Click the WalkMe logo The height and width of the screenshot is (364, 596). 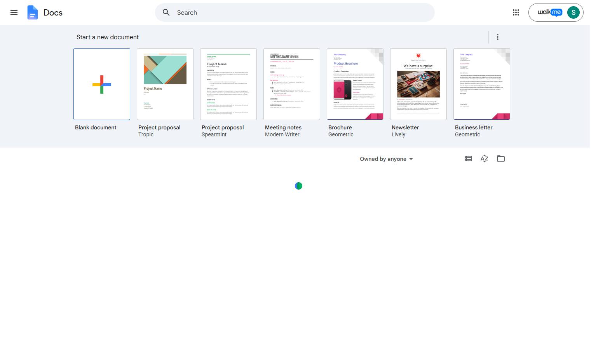point(549,12)
